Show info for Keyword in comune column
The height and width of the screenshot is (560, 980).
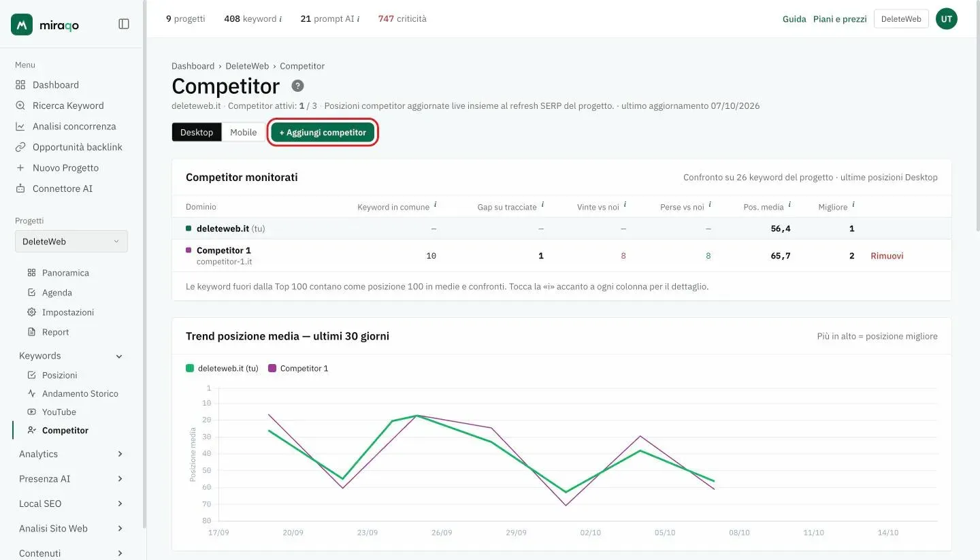click(436, 205)
